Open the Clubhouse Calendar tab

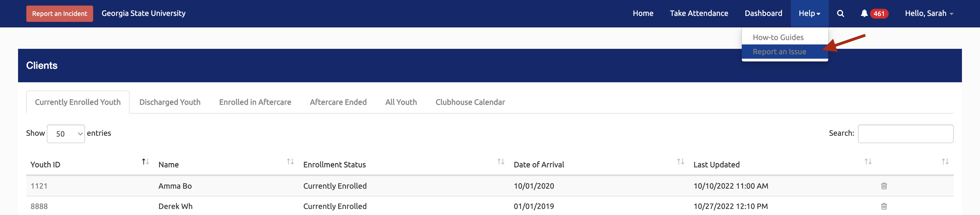pyautogui.click(x=470, y=102)
